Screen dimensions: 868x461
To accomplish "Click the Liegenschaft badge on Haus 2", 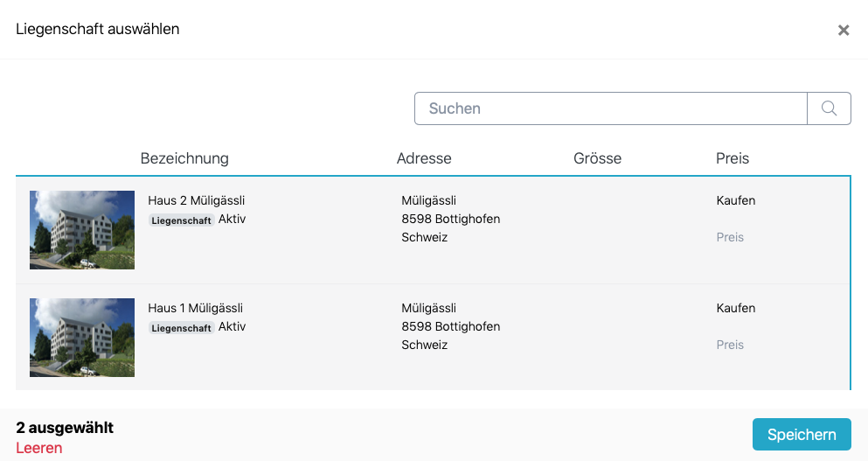I will [181, 220].
